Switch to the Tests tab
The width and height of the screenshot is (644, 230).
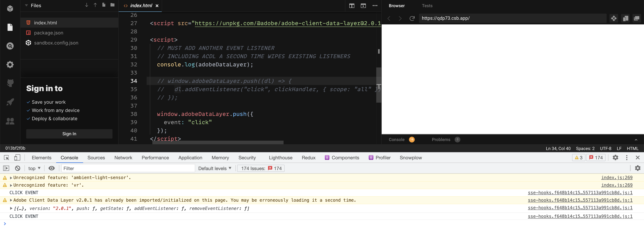pyautogui.click(x=427, y=6)
